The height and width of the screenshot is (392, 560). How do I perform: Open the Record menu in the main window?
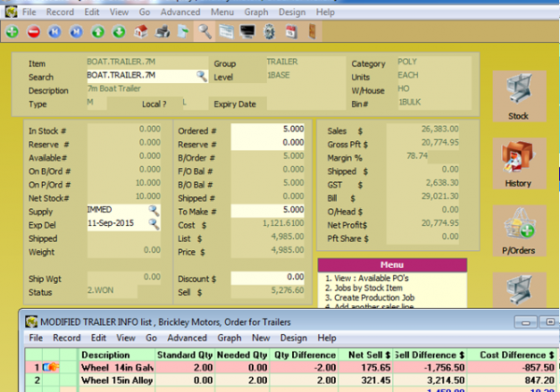60,12
